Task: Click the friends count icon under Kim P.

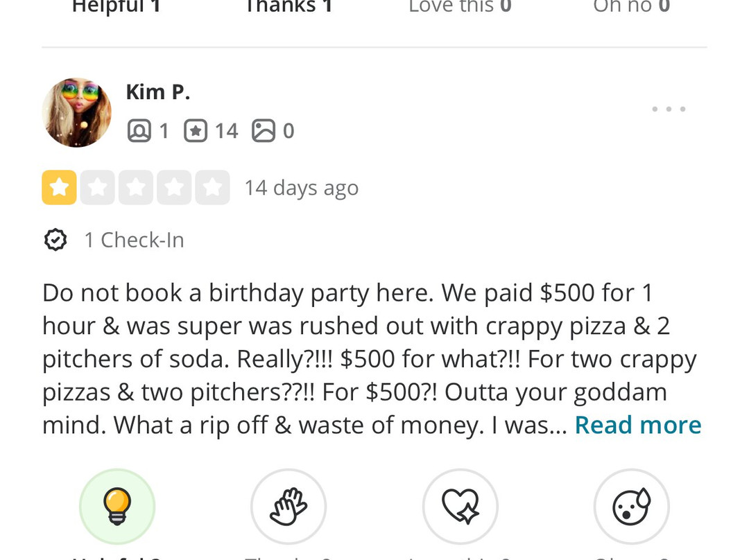Action: [139, 130]
